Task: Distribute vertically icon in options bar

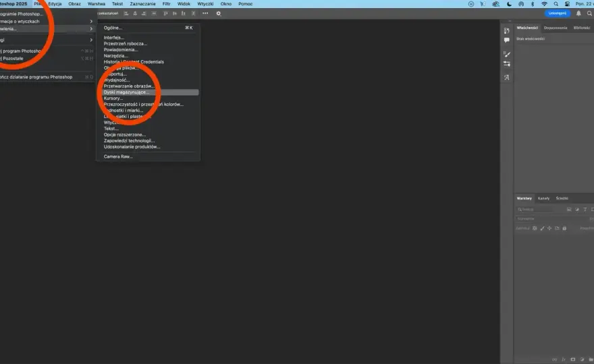Action: pyautogui.click(x=154, y=13)
